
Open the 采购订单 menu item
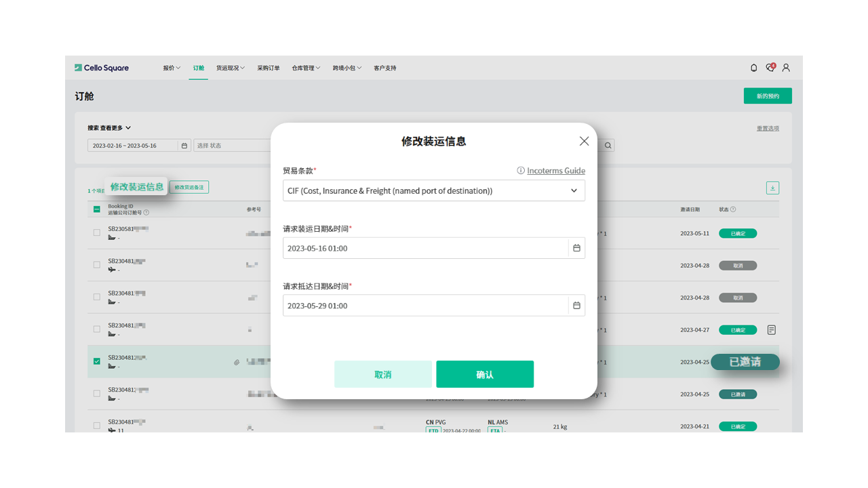[x=269, y=68]
